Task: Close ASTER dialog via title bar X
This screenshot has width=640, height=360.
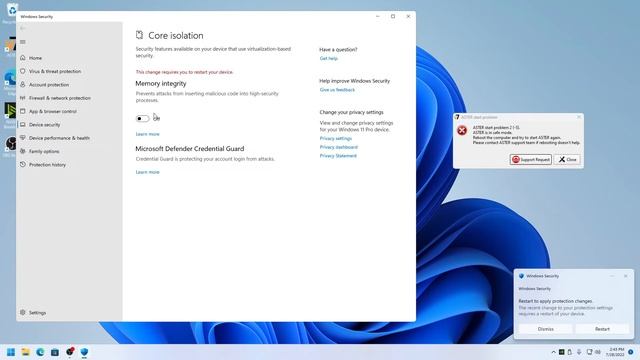Action: click(579, 117)
